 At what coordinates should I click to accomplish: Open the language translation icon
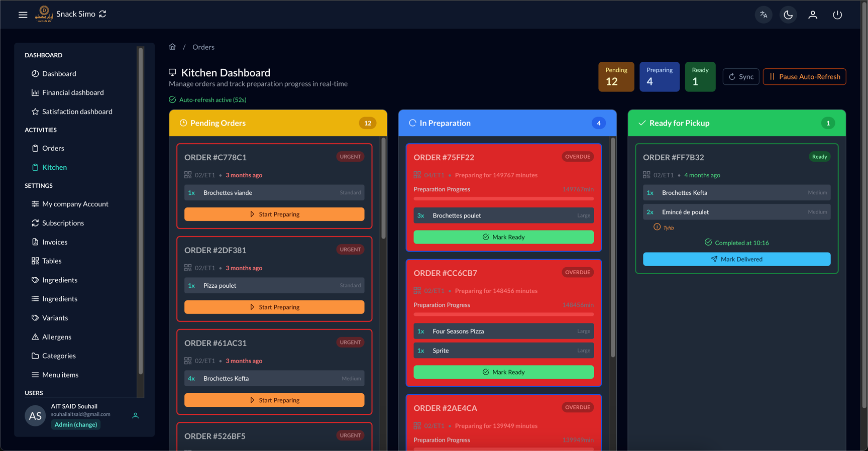[764, 15]
